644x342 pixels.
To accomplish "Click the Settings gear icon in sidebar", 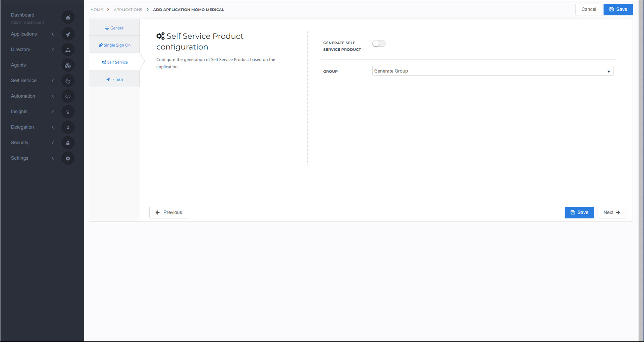I will 68,158.
